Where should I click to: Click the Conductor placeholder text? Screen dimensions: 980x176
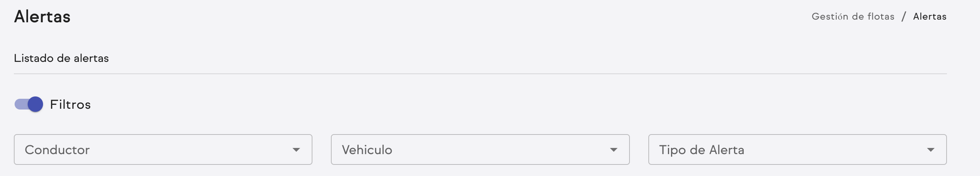click(x=57, y=149)
